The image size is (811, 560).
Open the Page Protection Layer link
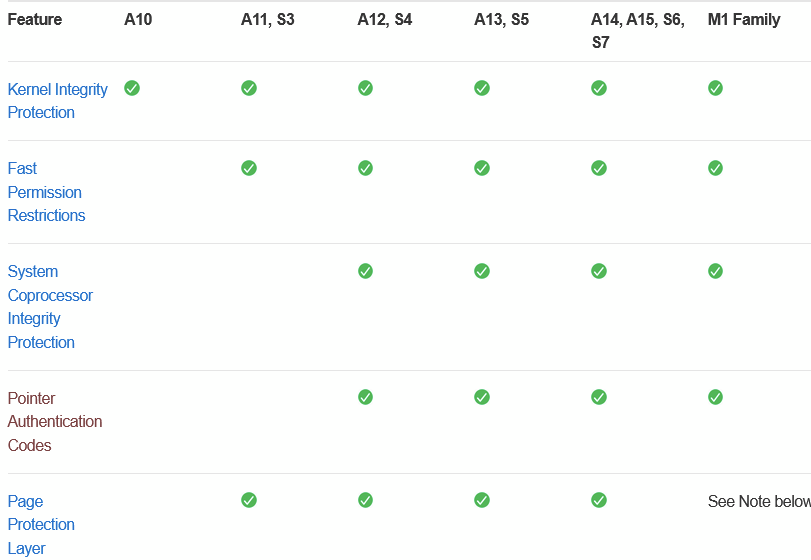pyautogui.click(x=41, y=525)
